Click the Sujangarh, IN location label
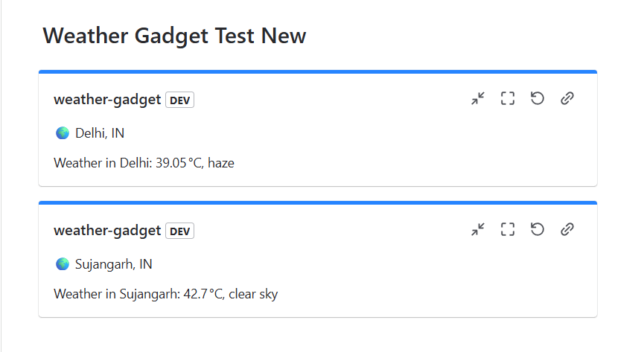Screen dimensions: 644x352 click(x=114, y=264)
